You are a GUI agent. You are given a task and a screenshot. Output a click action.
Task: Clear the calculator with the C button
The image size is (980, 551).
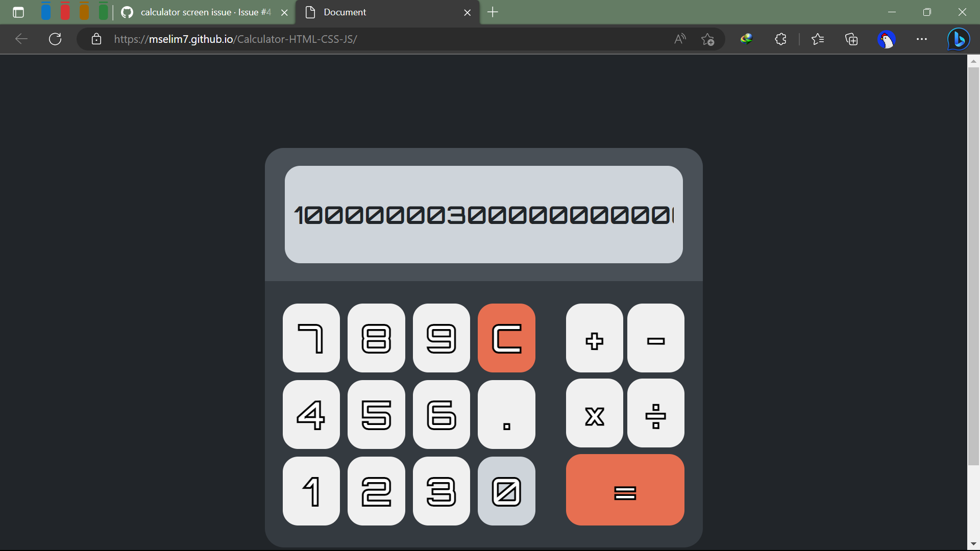506,338
